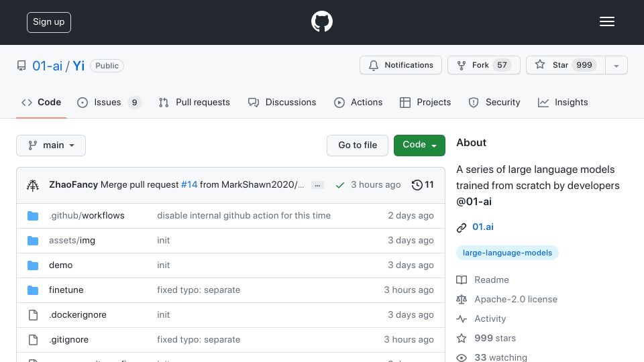Screen dimensions: 644x362
Task: Open the Pull requests tab
Action: point(195,102)
